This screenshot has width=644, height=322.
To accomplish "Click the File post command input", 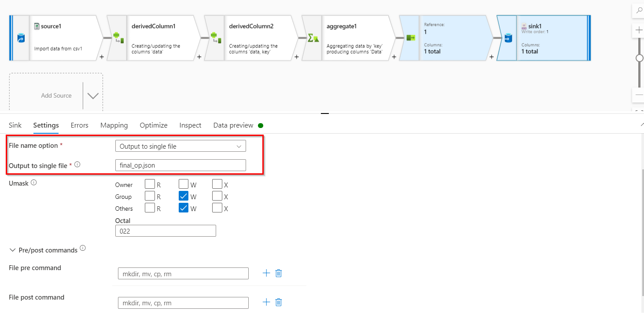I will [183, 303].
